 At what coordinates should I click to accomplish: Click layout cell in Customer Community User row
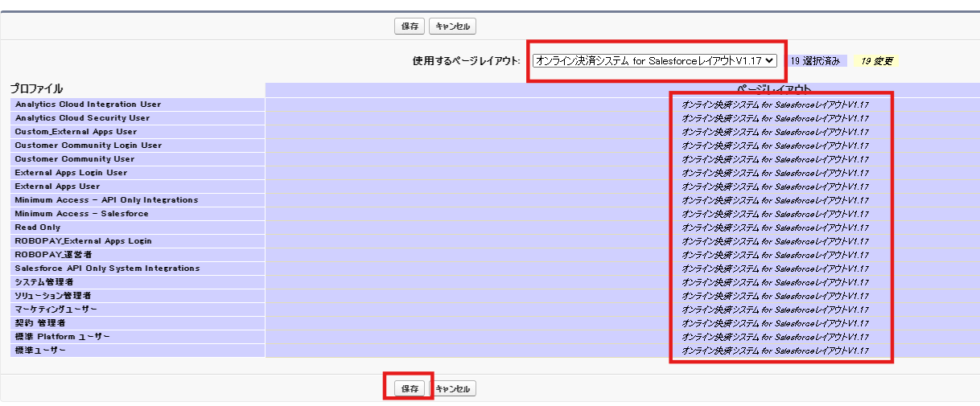(x=776, y=159)
